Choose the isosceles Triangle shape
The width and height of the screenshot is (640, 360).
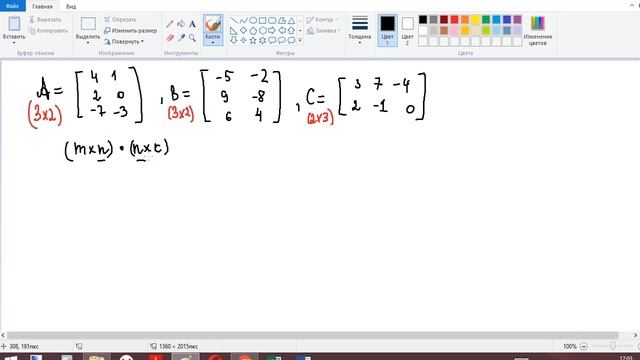tap(291, 20)
